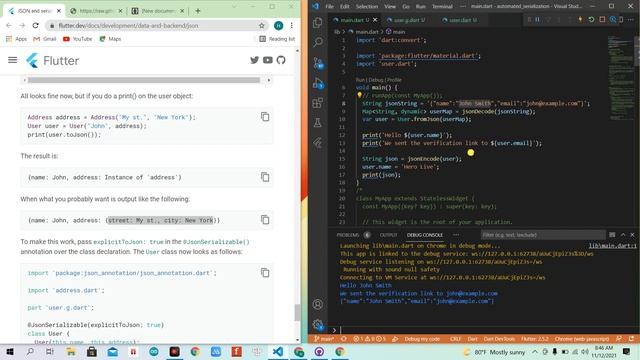Open the Reading list
This screenshot has width=640, height=360.
pyautogui.click(x=277, y=39)
